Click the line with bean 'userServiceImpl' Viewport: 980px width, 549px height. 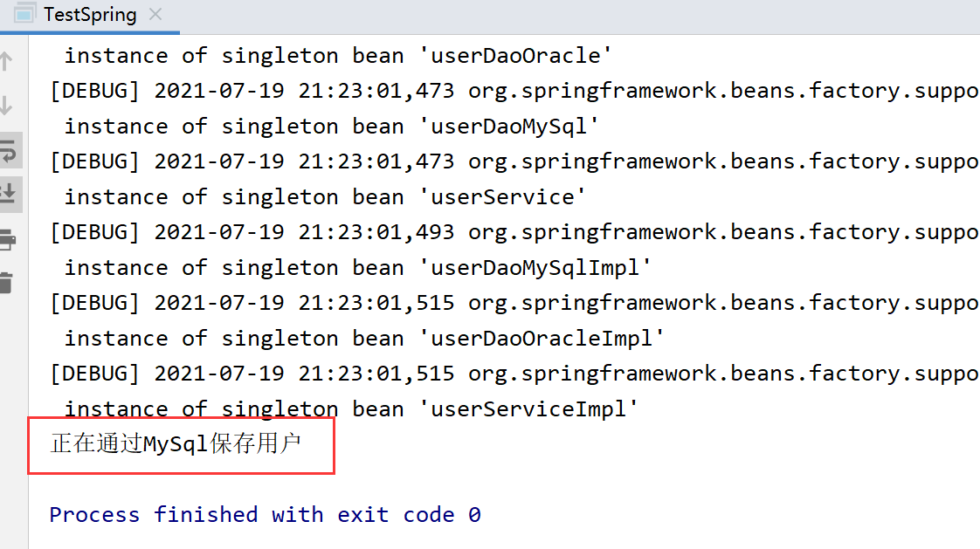click(x=351, y=408)
